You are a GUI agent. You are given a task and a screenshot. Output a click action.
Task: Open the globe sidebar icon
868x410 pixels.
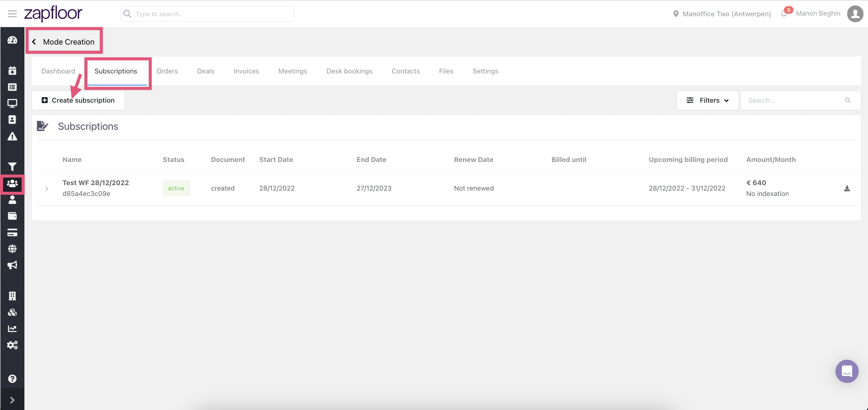click(12, 249)
